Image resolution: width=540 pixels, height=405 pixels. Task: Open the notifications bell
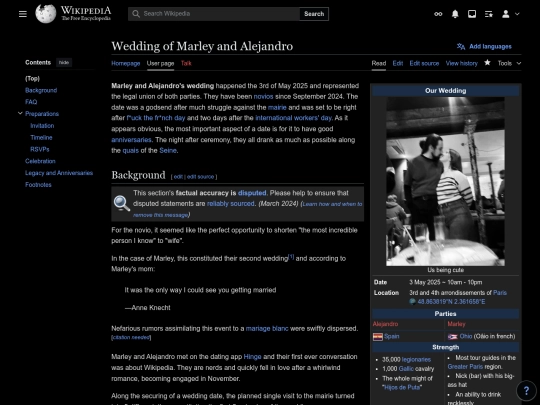point(455,14)
